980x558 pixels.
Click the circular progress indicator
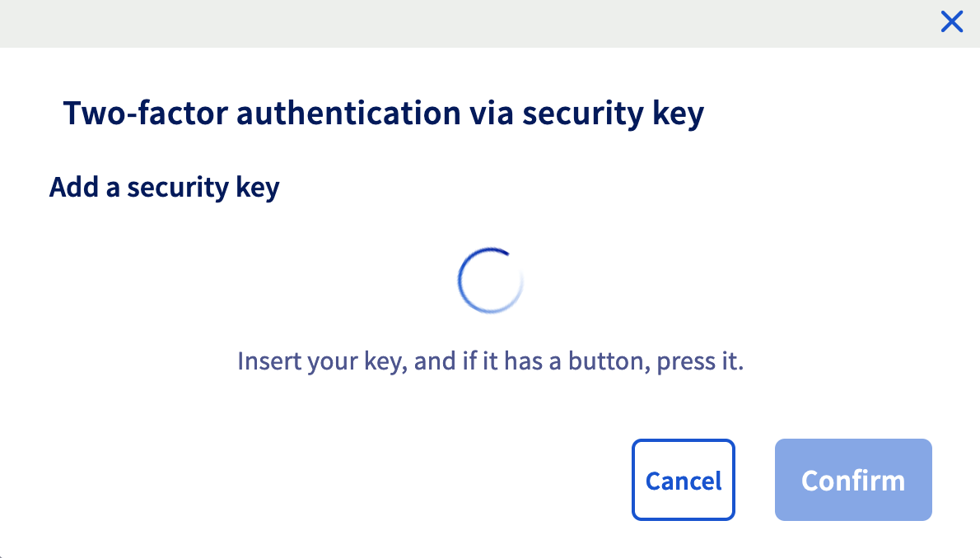pyautogui.click(x=490, y=279)
